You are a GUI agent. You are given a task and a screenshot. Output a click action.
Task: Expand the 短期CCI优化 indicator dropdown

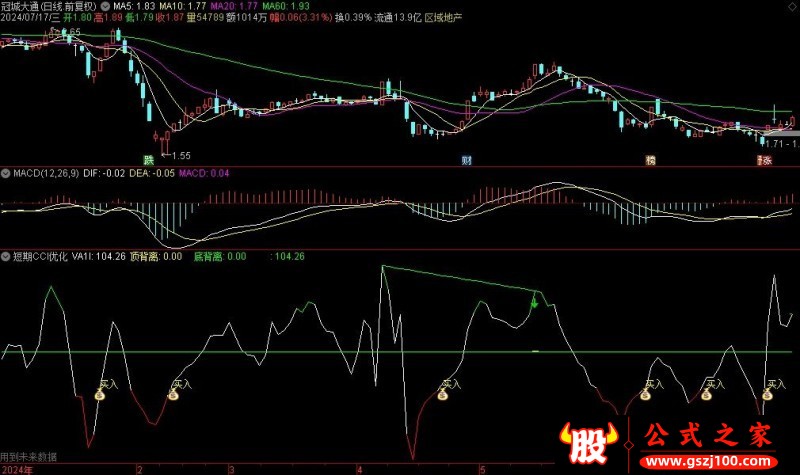[6, 257]
